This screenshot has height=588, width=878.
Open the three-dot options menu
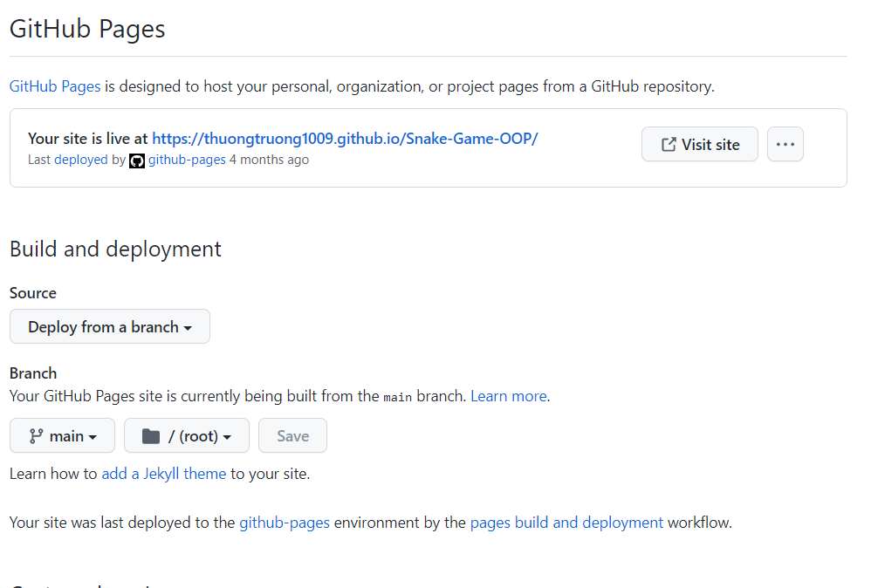point(785,144)
